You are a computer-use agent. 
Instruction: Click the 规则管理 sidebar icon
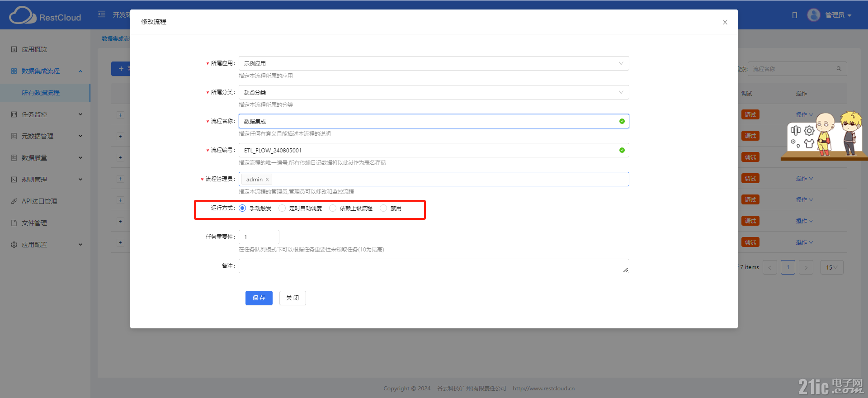[14, 180]
